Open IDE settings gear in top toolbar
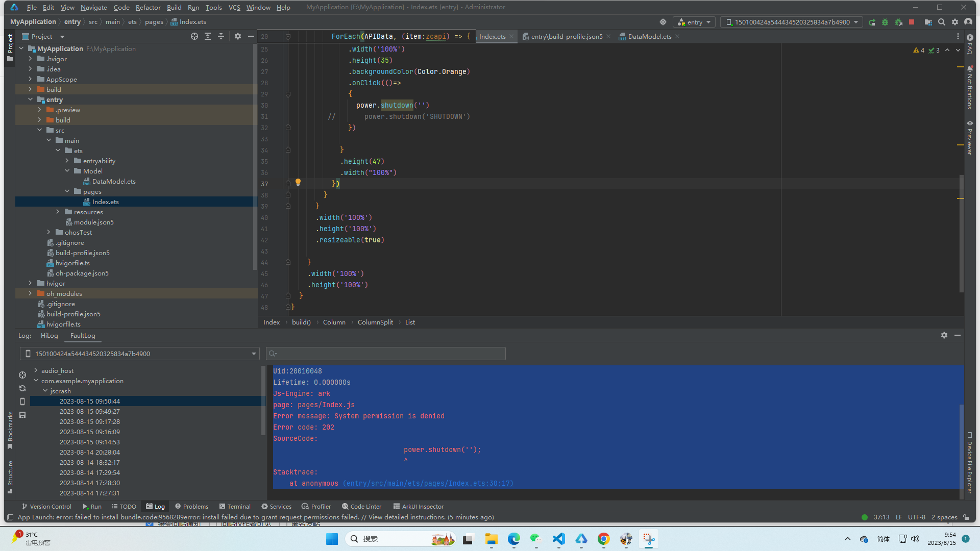Screen dimensions: 980x551 tap(955, 22)
